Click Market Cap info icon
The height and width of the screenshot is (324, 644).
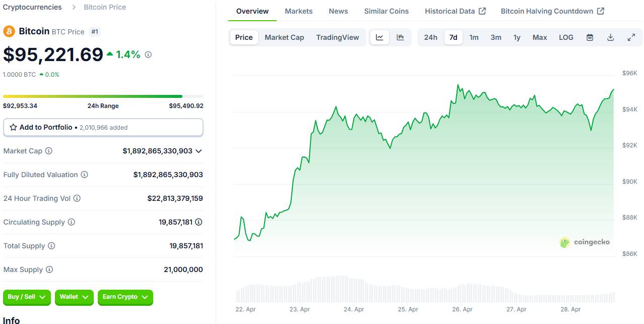[48, 151]
